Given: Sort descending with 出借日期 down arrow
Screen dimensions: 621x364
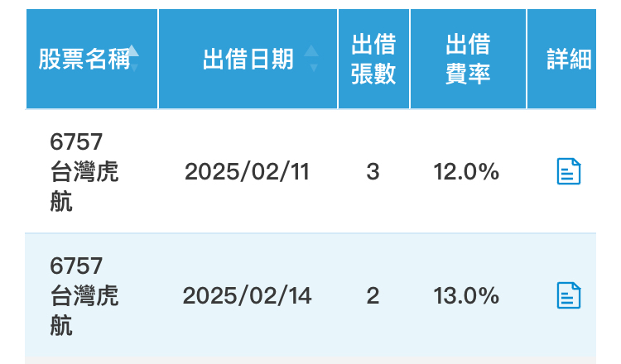Looking at the screenshot, I should pyautogui.click(x=311, y=67).
